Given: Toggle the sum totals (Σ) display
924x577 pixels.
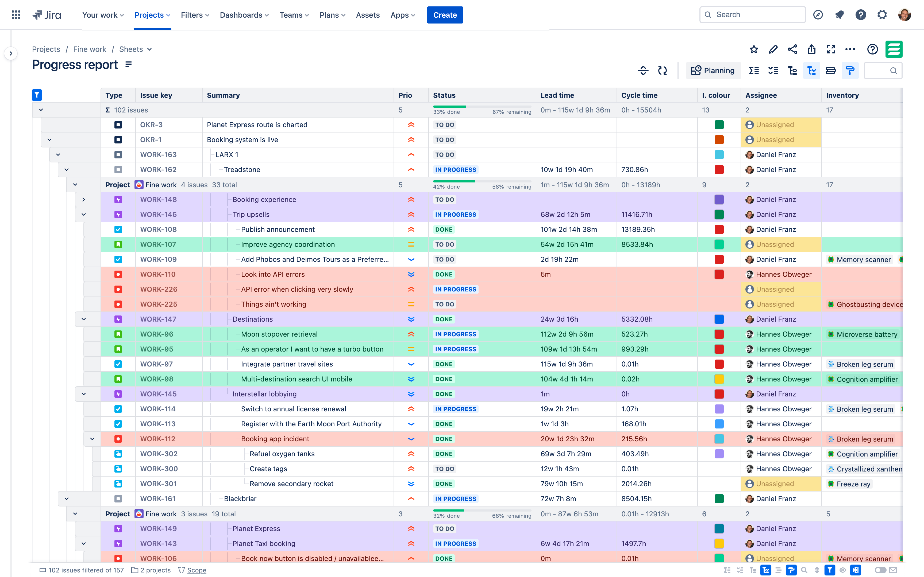Looking at the screenshot, I should pos(753,70).
